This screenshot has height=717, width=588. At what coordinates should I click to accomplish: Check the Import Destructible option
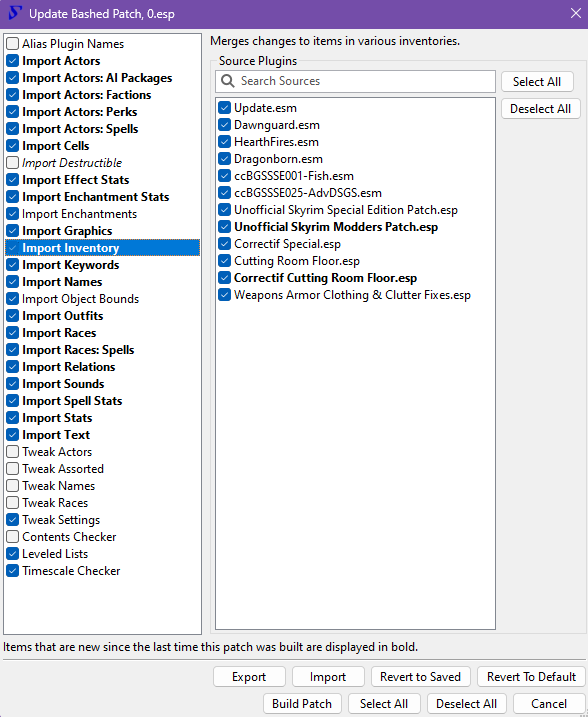13,162
